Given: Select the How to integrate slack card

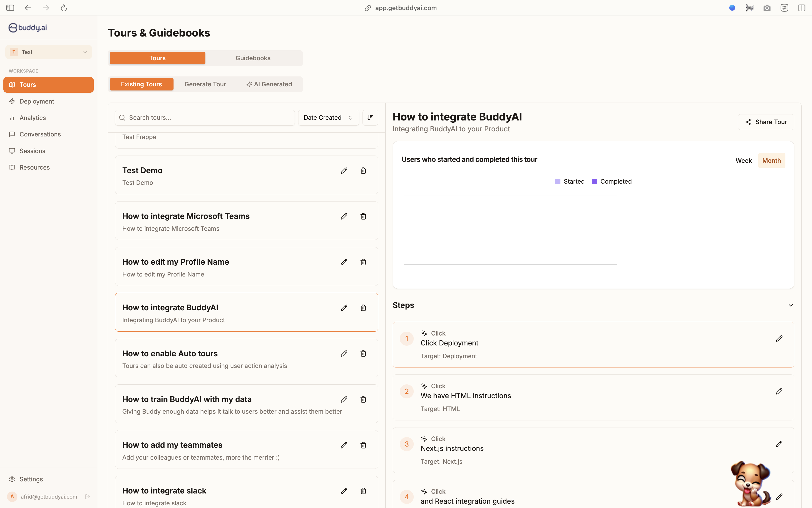Looking at the screenshot, I should (x=246, y=492).
